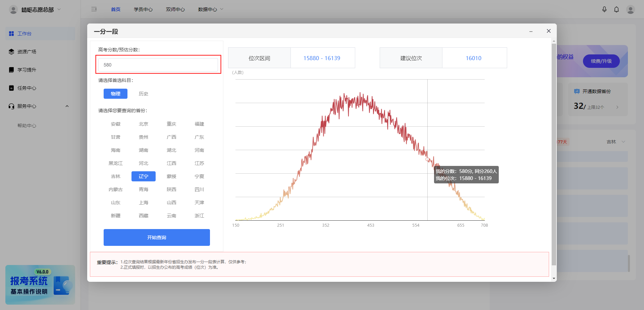The height and width of the screenshot is (310, 644).
Task: Click the microphone icon in header
Action: coord(604,9)
